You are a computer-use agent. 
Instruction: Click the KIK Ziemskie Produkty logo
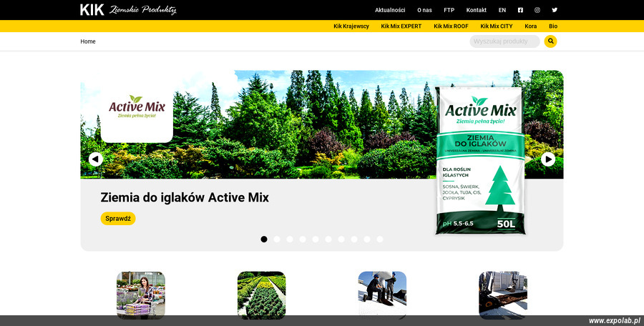[x=128, y=10]
